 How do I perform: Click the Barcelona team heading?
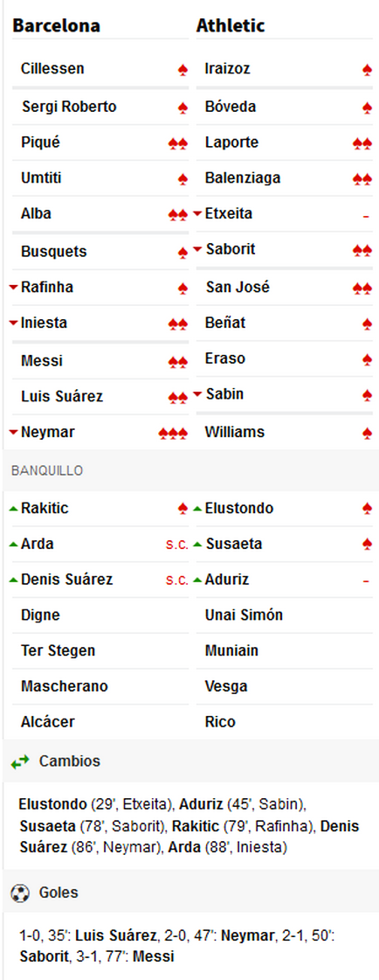pyautogui.click(x=56, y=25)
